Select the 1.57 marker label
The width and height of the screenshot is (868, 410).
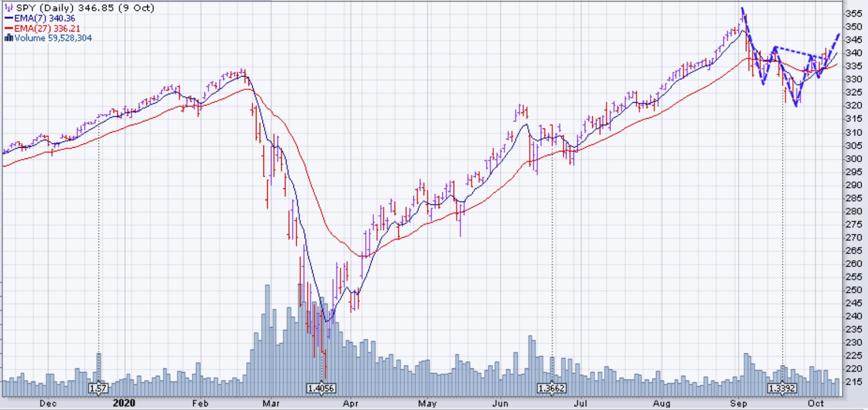tap(98, 388)
